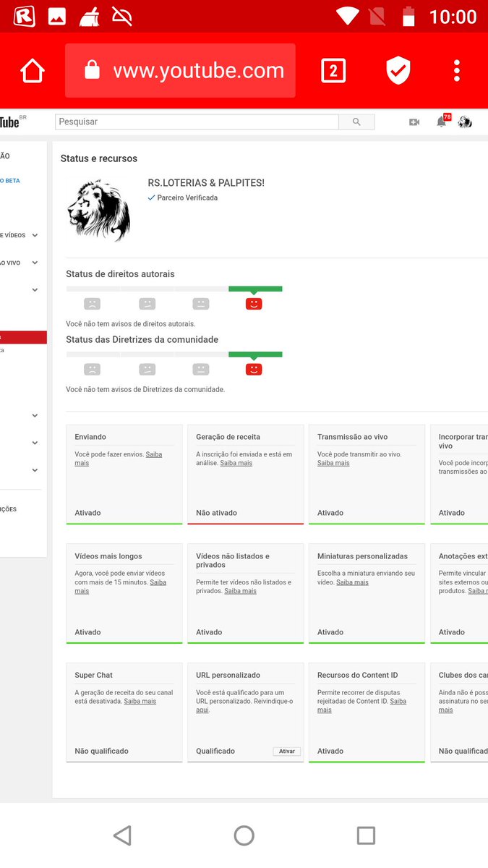Click Não qualificado status in Super Chat card
This screenshot has width=488, height=868.
[x=101, y=751]
